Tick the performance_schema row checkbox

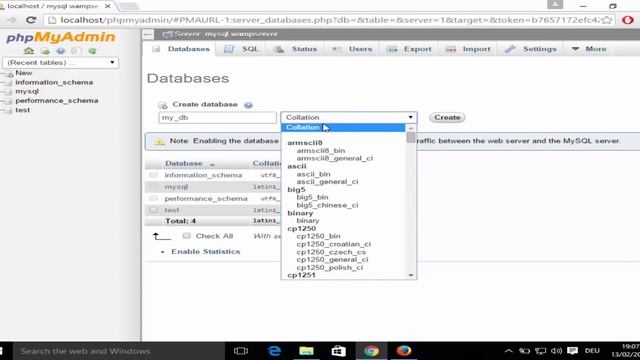point(153,198)
